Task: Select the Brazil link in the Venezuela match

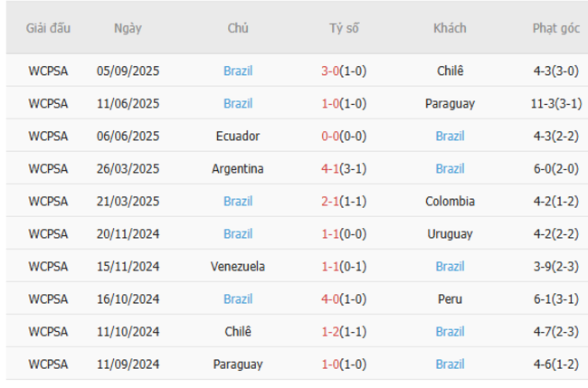Action: (450, 266)
